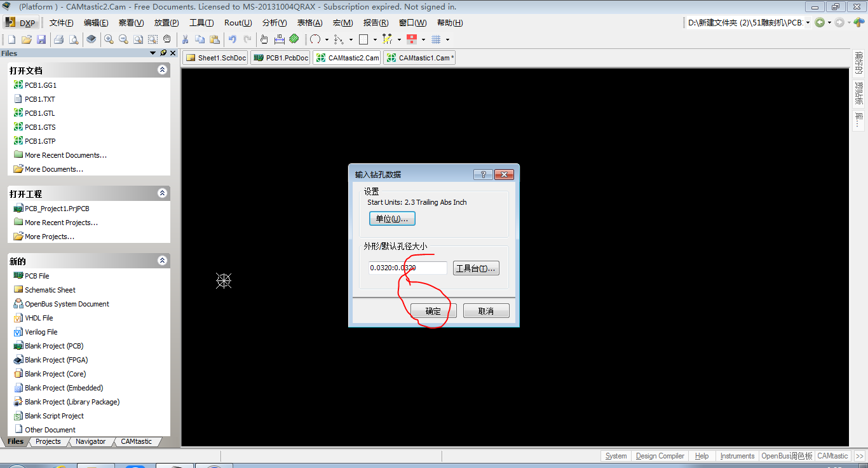The image size is (868, 468).
Task: Click the paste clipboard icon
Action: [x=214, y=39]
